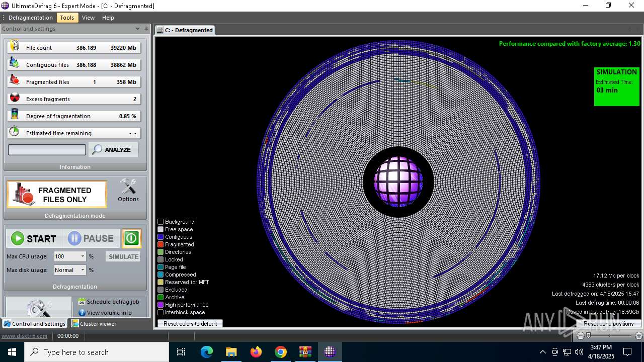Click the green SIMULATION estimated time box
644x362 pixels.
tap(616, 86)
